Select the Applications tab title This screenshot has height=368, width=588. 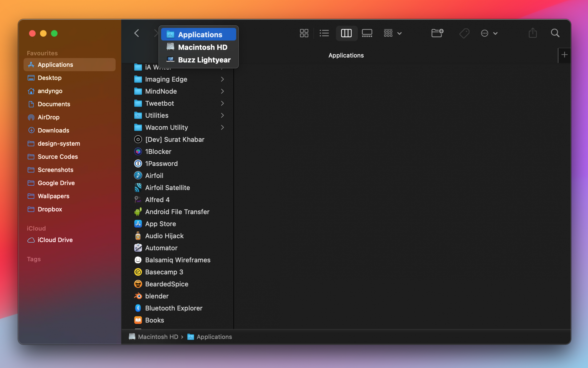pyautogui.click(x=346, y=55)
